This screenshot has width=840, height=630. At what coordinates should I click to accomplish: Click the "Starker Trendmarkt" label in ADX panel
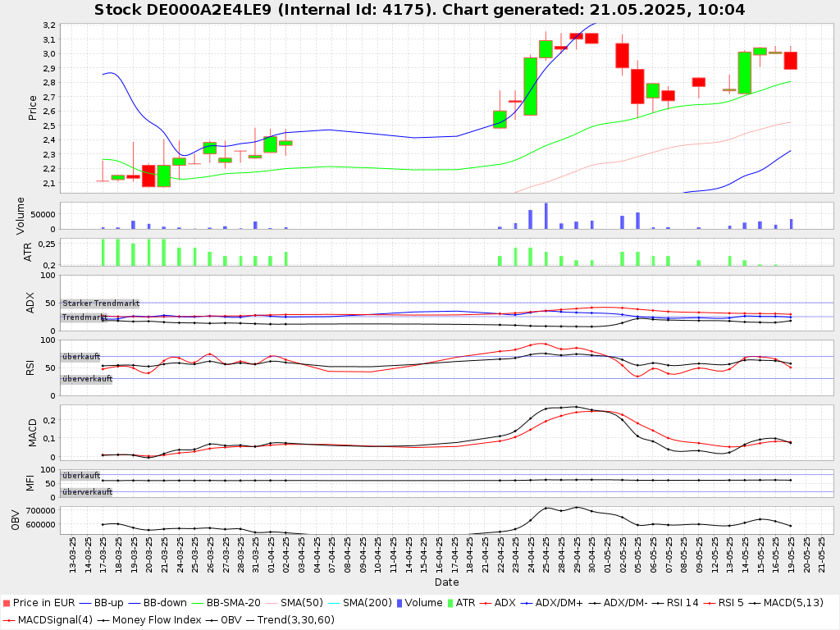[101, 304]
